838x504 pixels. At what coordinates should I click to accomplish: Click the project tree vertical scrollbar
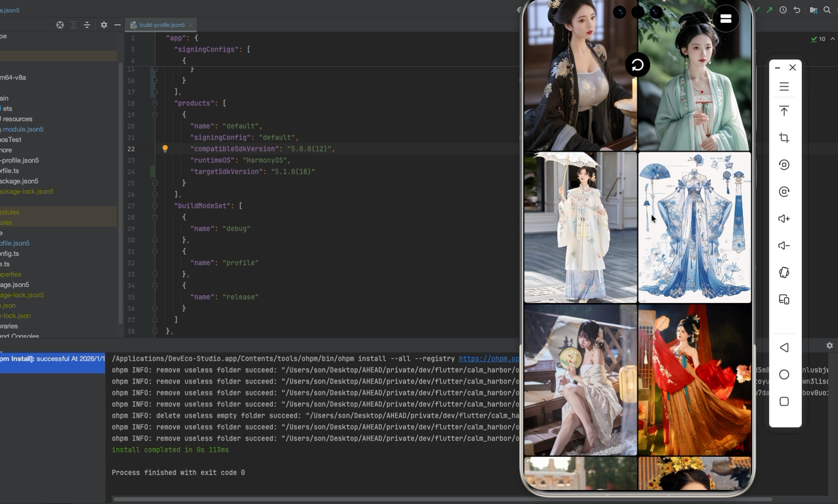pyautogui.click(x=120, y=194)
